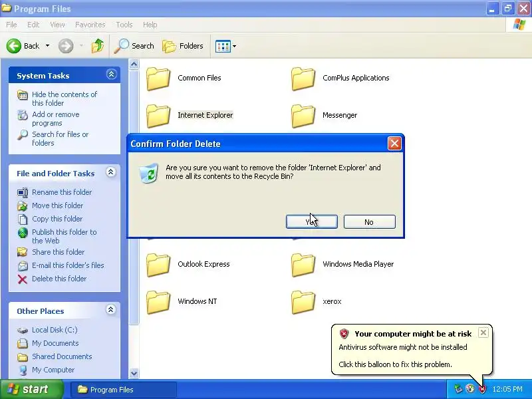Viewport: 532px width, 399px height.
Task: Select the Internet Explorer folder icon
Action: pos(158,116)
